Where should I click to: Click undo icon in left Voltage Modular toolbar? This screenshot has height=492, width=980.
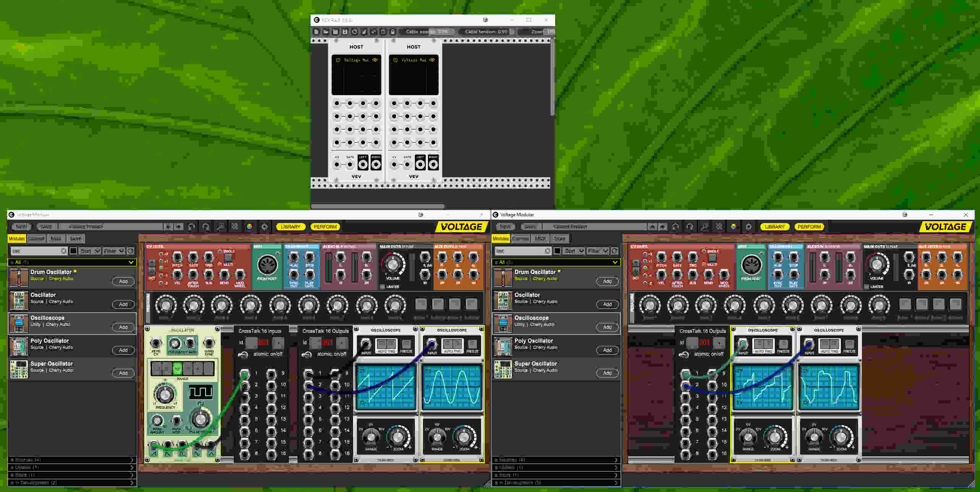coord(192,227)
